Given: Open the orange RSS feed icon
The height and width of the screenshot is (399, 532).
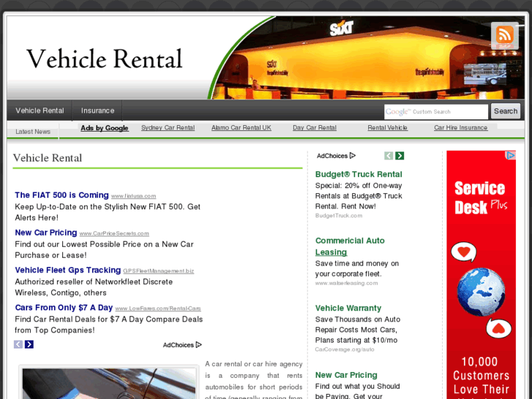Looking at the screenshot, I should click(x=504, y=36).
